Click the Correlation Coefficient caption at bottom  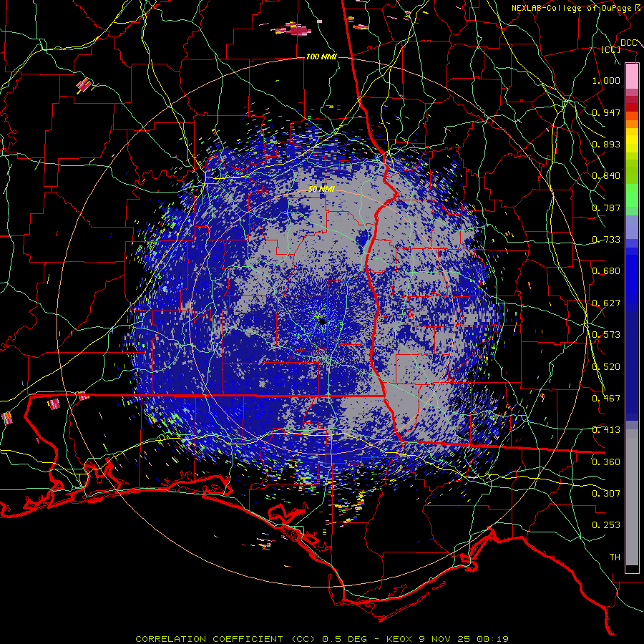pyautogui.click(x=322, y=639)
